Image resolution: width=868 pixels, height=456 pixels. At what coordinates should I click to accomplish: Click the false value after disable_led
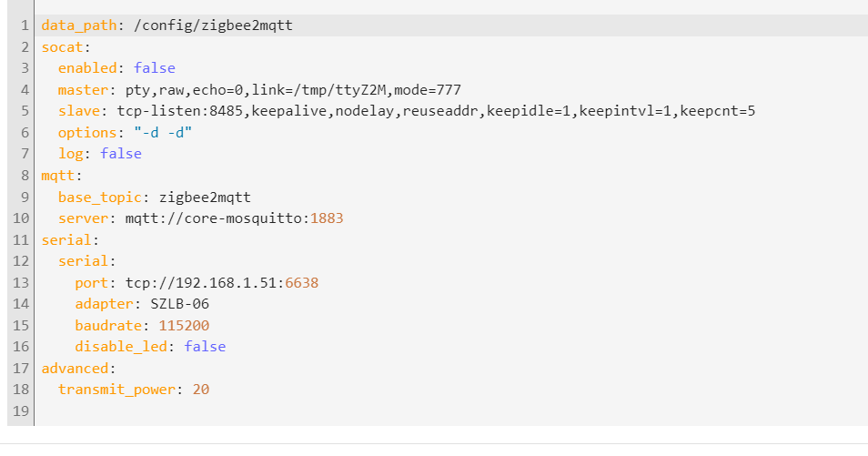click(205, 347)
